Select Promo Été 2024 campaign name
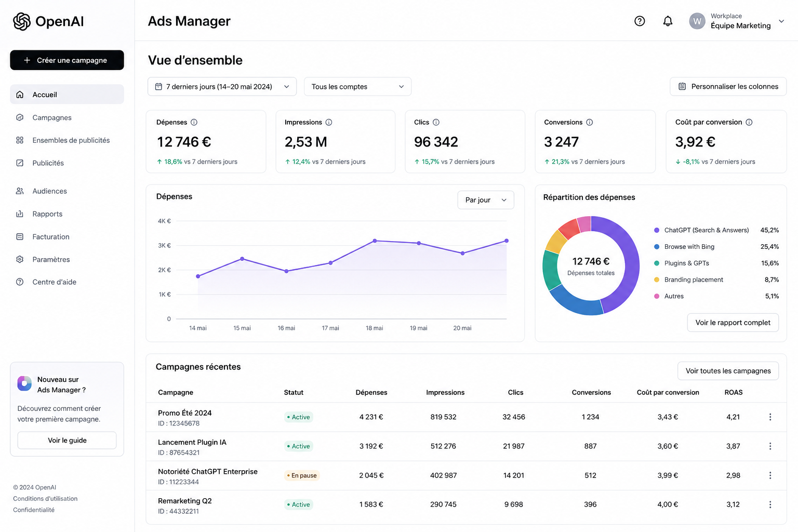This screenshot has height=532, width=798. coord(185,413)
